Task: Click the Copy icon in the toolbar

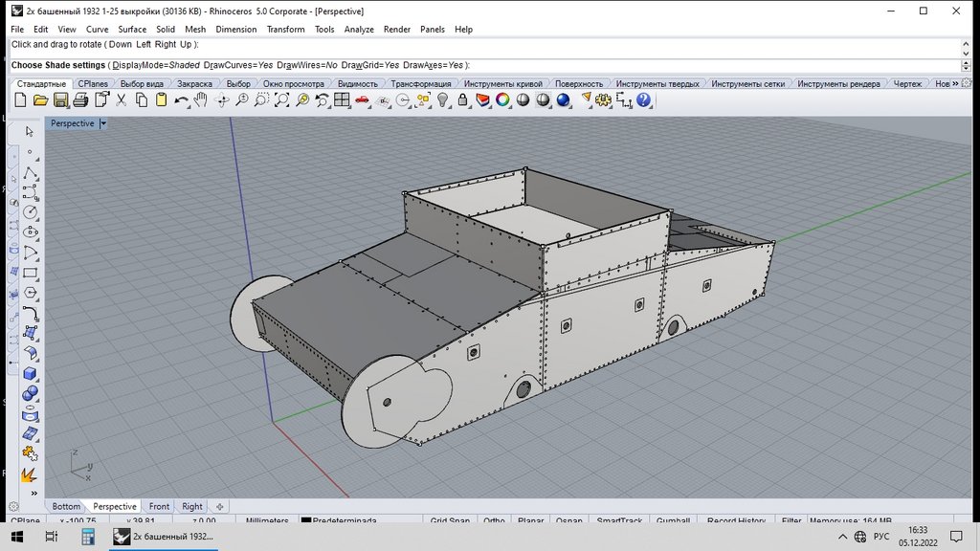Action: [x=142, y=99]
